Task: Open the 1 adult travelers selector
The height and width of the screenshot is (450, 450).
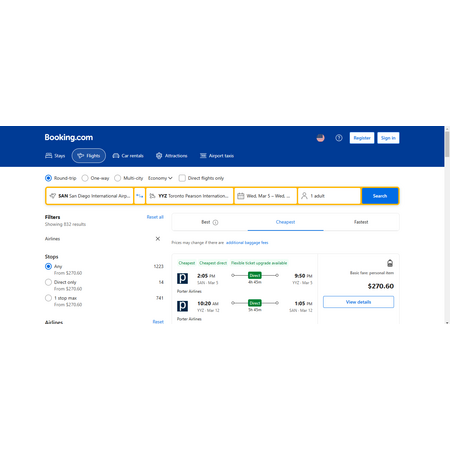Action: click(x=329, y=196)
